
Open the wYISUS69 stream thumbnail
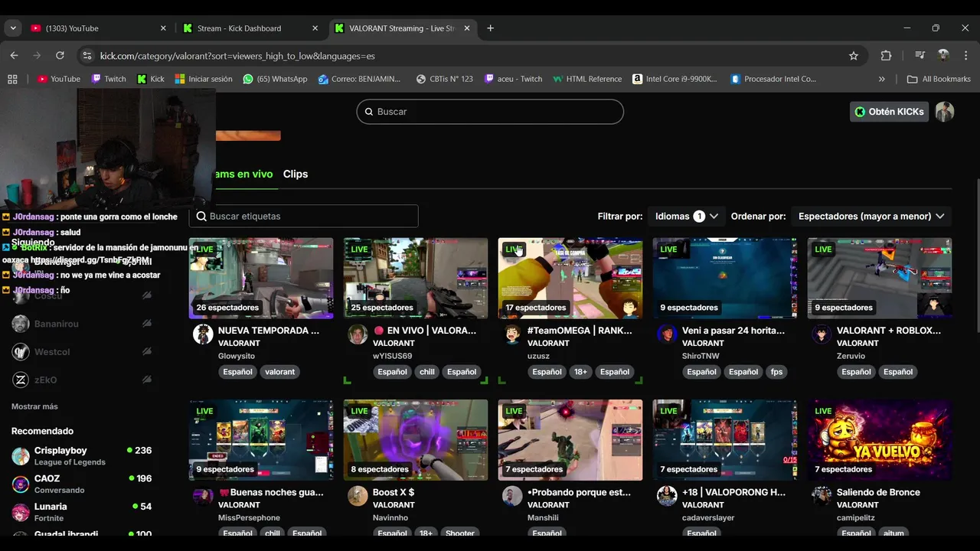click(416, 278)
